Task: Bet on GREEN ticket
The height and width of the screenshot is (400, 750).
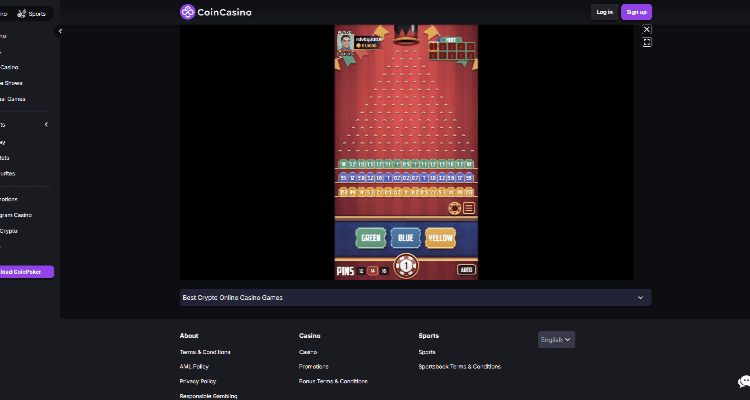Action: click(x=371, y=238)
